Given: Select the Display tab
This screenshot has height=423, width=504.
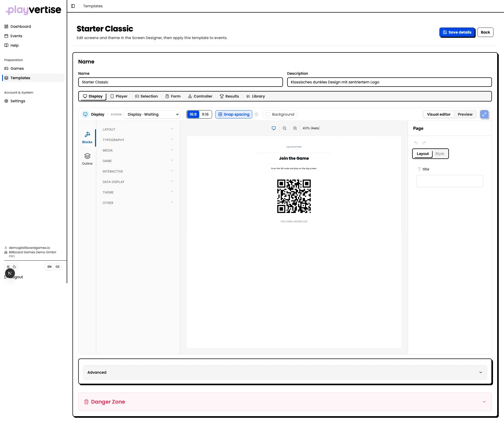Looking at the screenshot, I should click(93, 96).
